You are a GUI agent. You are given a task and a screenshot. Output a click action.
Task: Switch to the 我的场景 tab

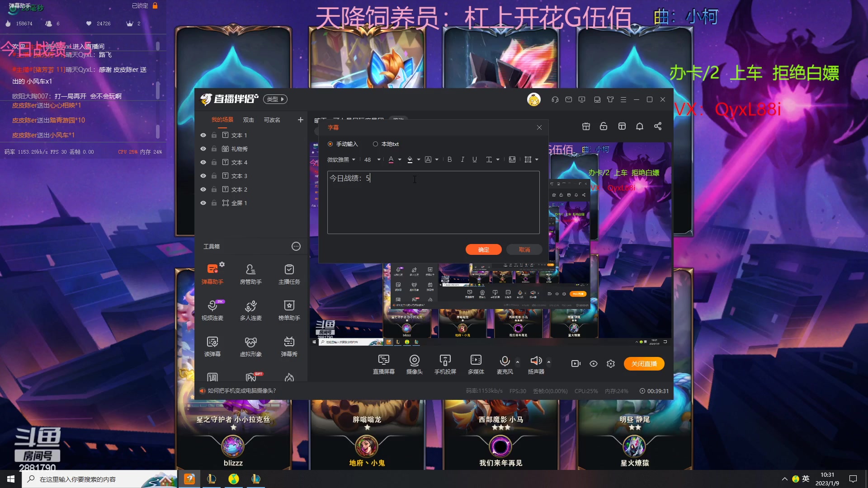coord(222,120)
